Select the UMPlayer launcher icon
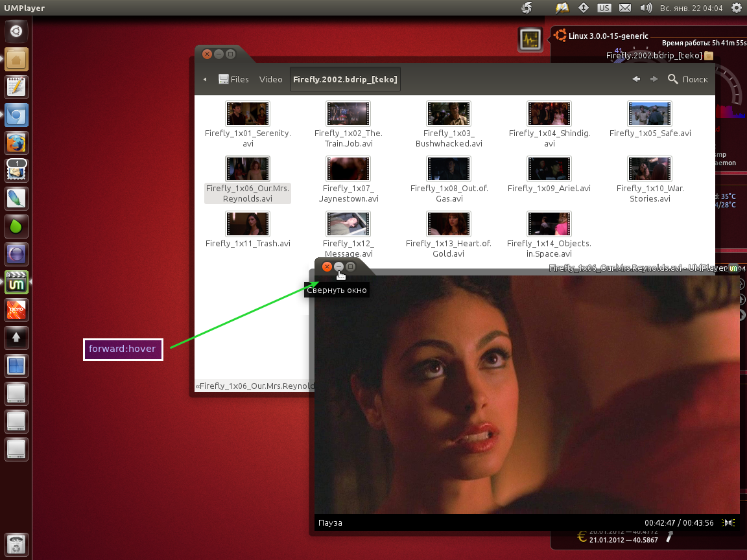Image resolution: width=747 pixels, height=560 pixels. (16, 283)
